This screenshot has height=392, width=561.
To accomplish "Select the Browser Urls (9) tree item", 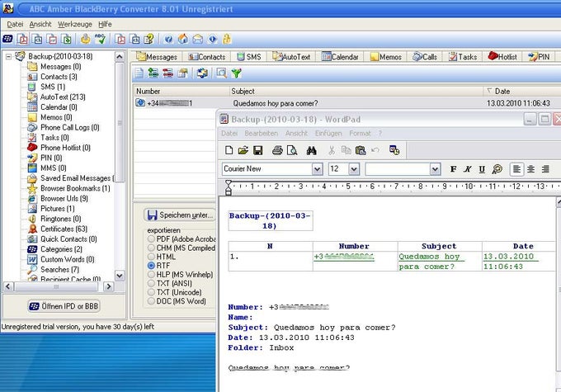I will pyautogui.click(x=58, y=198).
